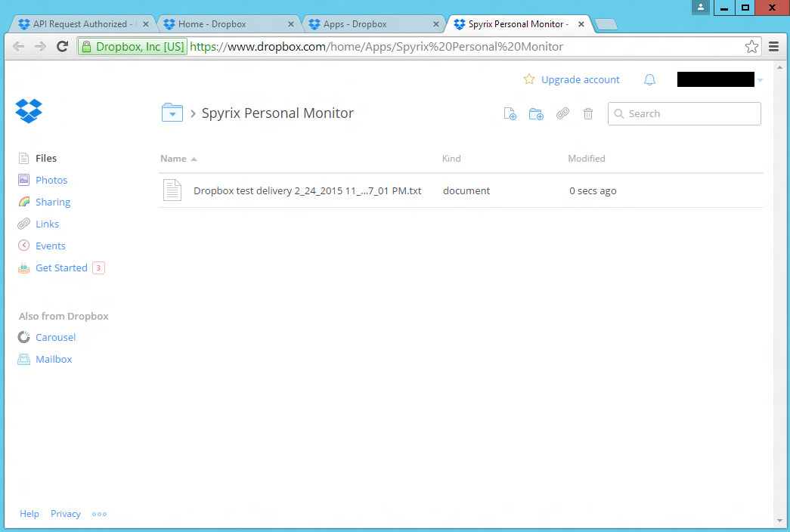Open the folder navigation dropdown icon

(172, 113)
